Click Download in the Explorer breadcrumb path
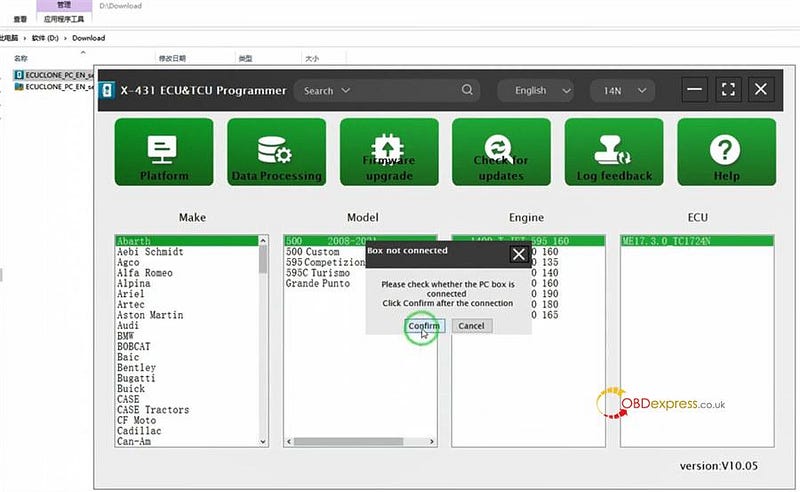This screenshot has width=800, height=492. click(x=89, y=38)
